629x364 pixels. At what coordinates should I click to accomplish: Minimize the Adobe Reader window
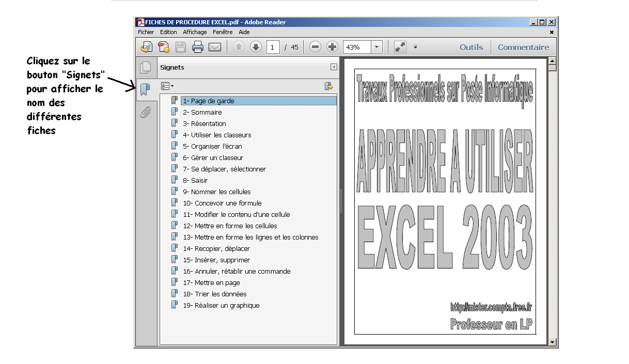[534, 22]
